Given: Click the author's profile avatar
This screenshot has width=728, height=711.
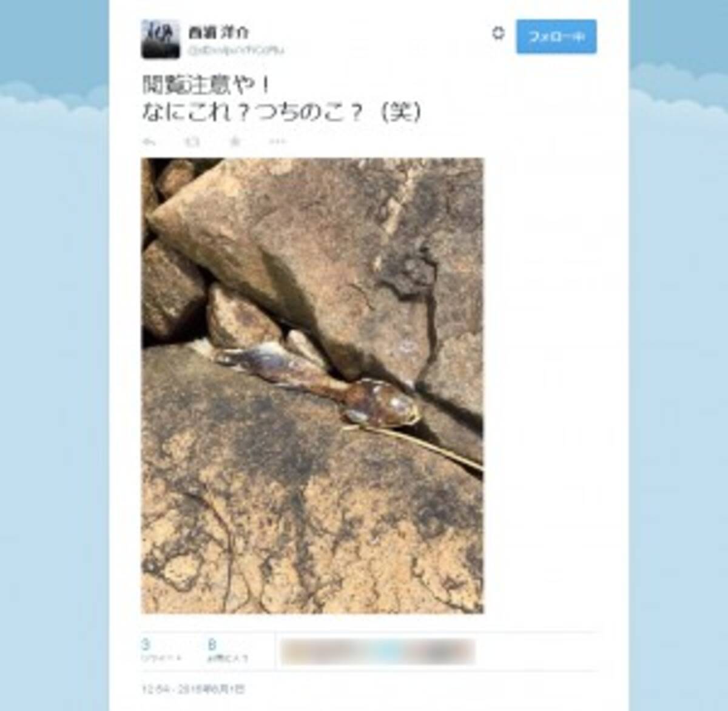Looking at the screenshot, I should coord(161,39).
